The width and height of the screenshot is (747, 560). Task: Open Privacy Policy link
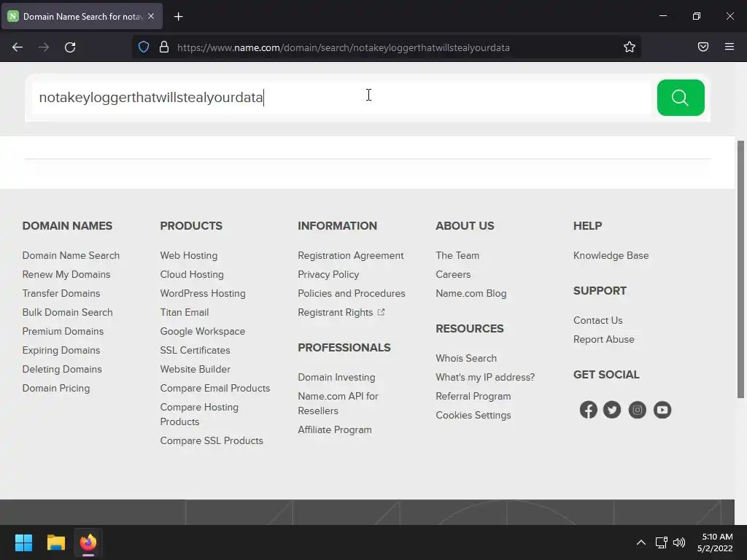pyautogui.click(x=328, y=274)
